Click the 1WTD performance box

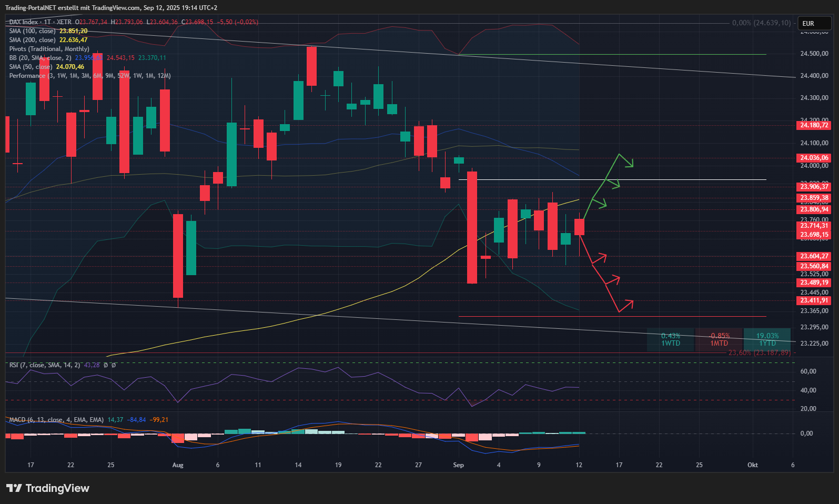[x=670, y=339]
